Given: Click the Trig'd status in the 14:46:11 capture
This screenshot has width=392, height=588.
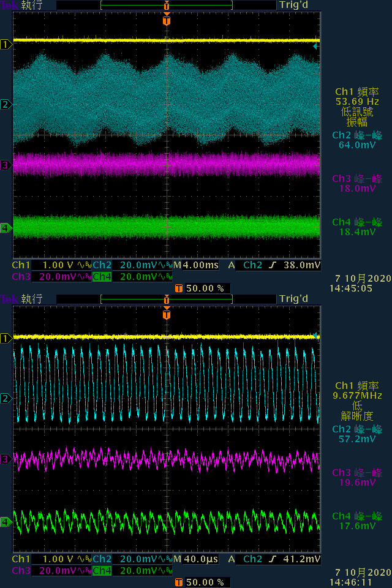Looking at the screenshot, I should click(x=294, y=300).
